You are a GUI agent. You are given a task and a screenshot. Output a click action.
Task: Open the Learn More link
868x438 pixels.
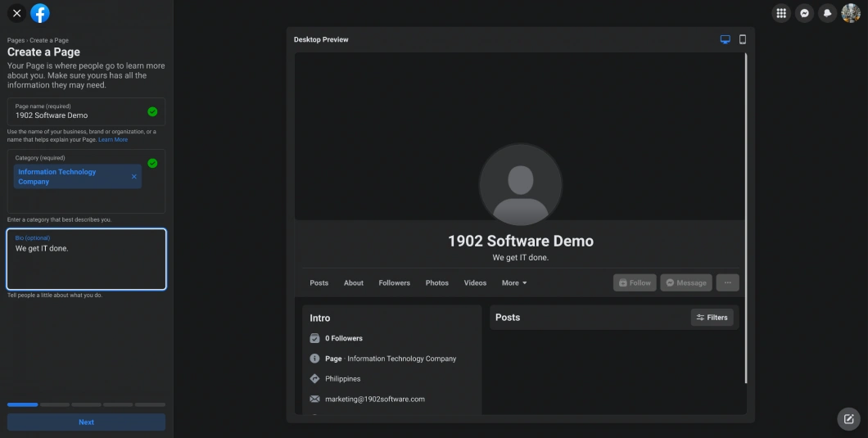(x=113, y=139)
